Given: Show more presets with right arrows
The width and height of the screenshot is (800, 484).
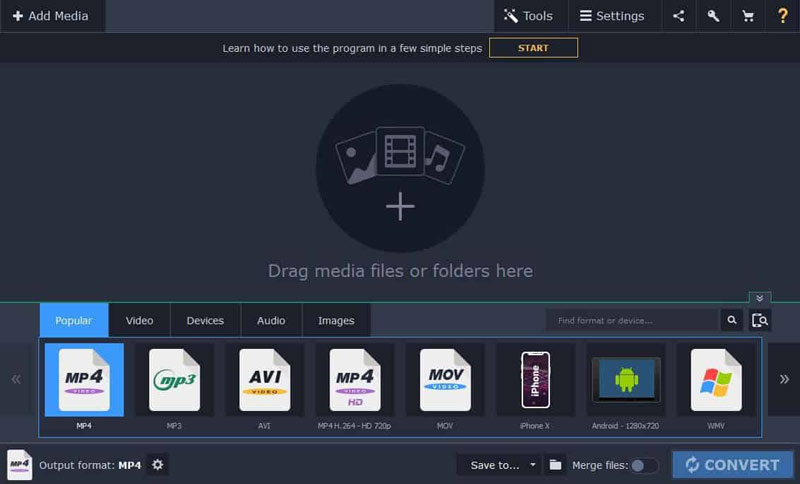Looking at the screenshot, I should click(x=784, y=379).
